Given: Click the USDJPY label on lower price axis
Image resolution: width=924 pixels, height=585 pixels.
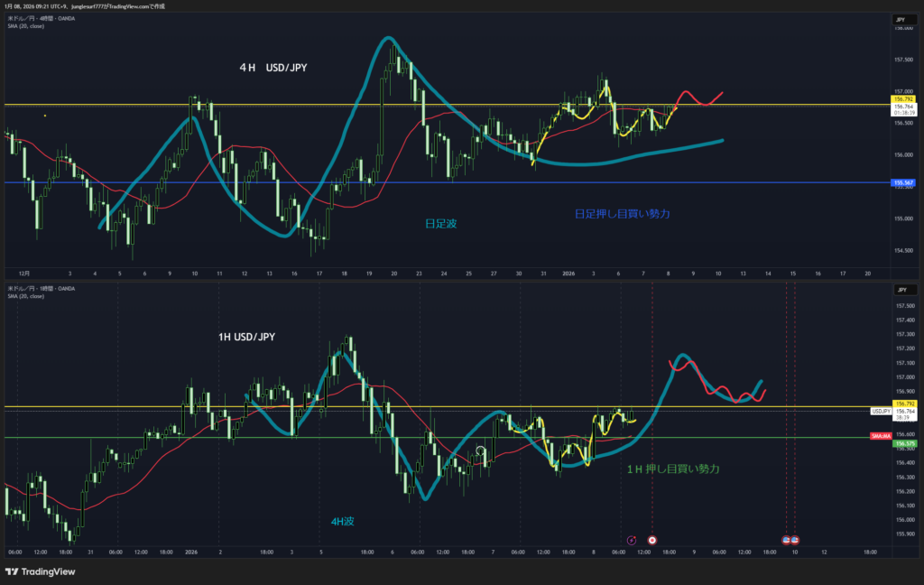Looking at the screenshot, I should [881, 411].
